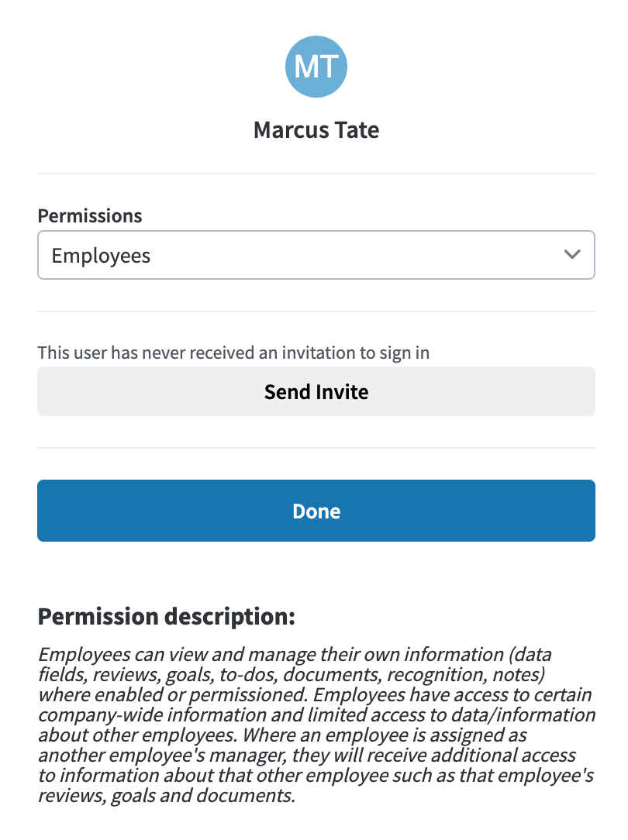Select the Employees value text in the dropdown
Viewport: 628px width, 840px height.
click(101, 256)
